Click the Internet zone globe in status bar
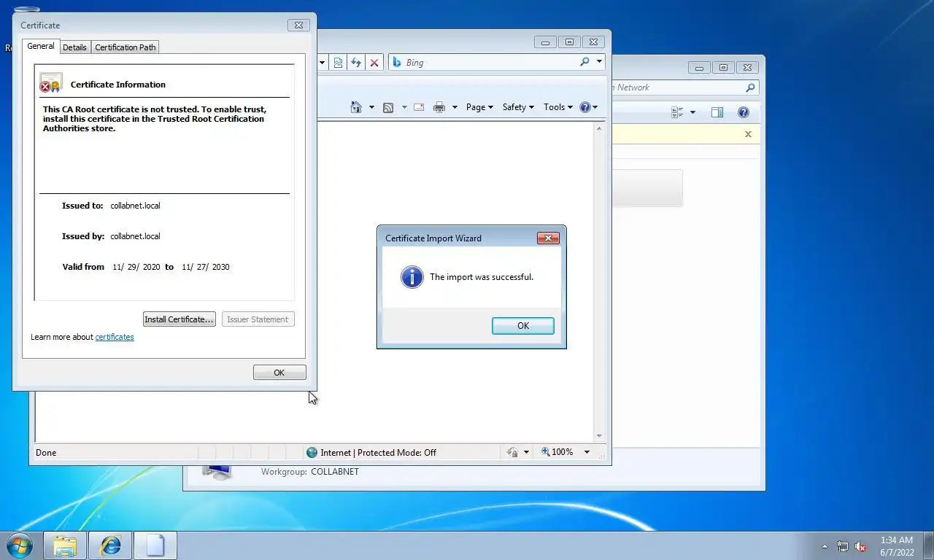Screen dimensions: 934x560 tap(312, 452)
